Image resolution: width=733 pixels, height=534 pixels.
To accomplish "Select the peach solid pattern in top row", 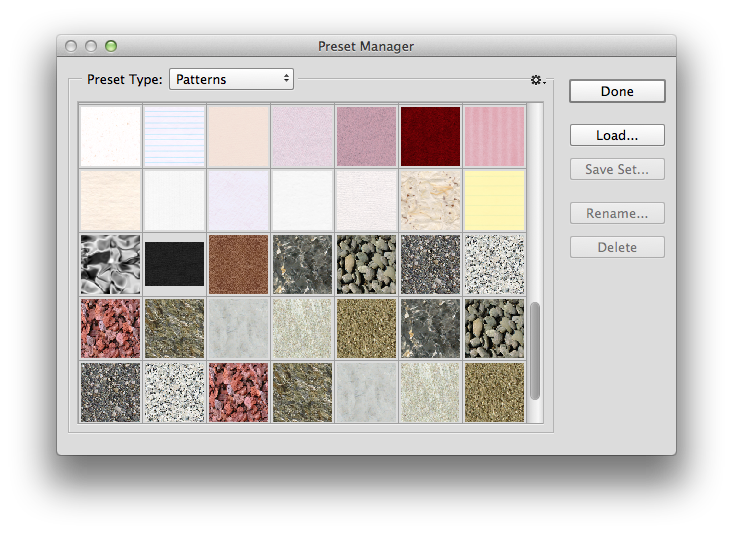I will (x=238, y=137).
